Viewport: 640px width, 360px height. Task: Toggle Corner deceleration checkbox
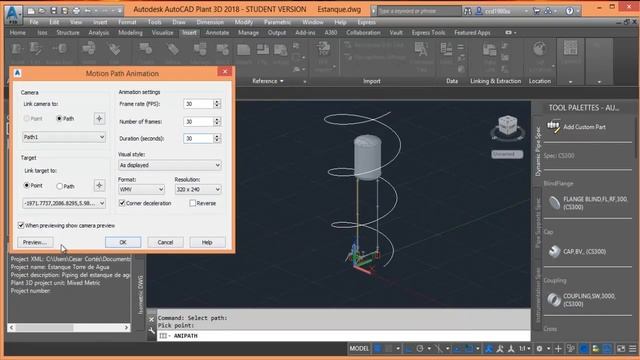click(122, 203)
